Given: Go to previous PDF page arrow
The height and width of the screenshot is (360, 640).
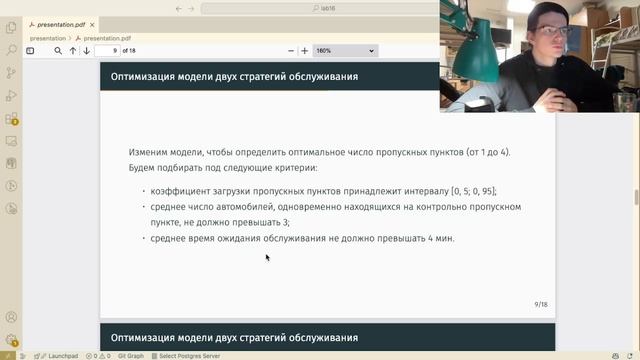Looking at the screenshot, I should click(73, 51).
